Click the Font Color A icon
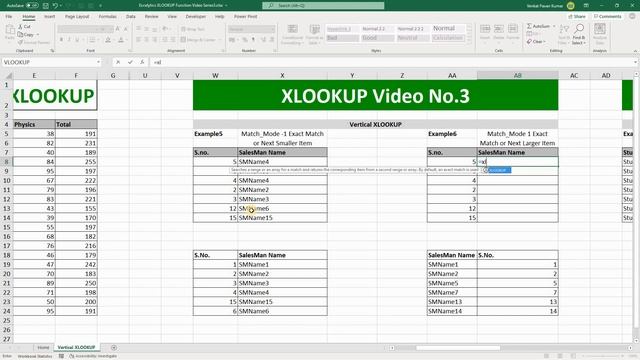640x360 pixels. (121, 40)
